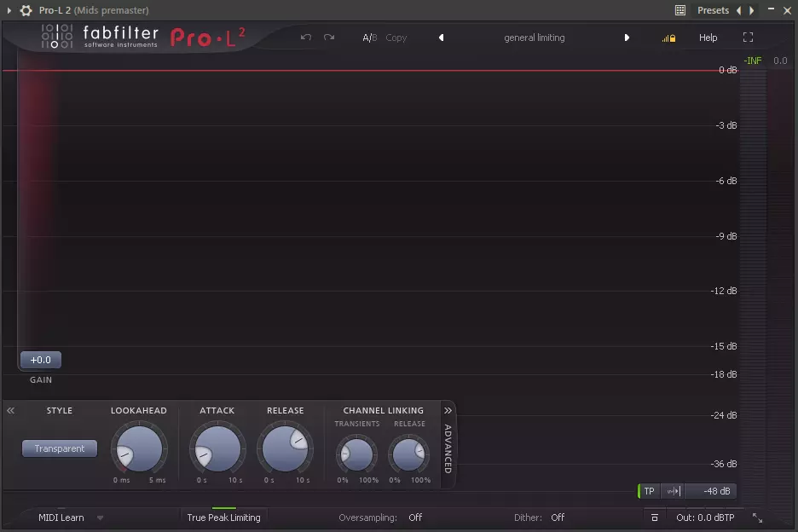Select previous host preset arrow
Screen dimensions: 798x532
pyautogui.click(x=739, y=10)
